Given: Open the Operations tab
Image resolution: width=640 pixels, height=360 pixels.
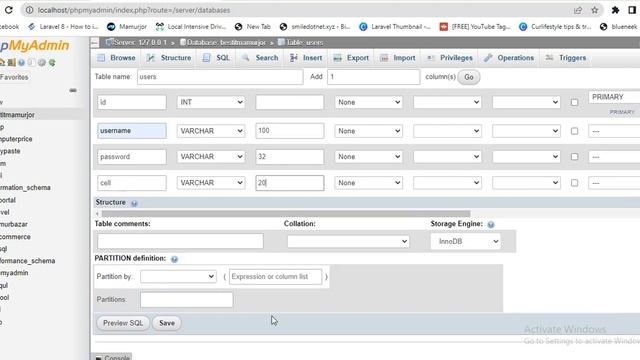Looking at the screenshot, I should (509, 58).
